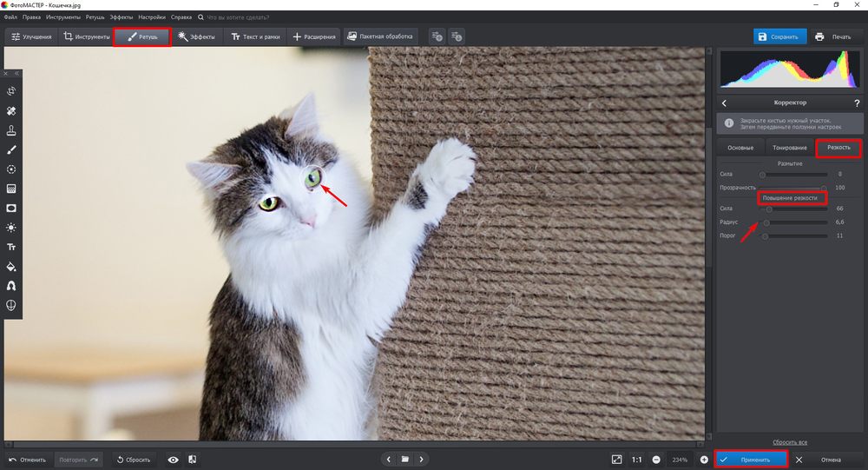Image resolution: width=868 pixels, height=470 pixels.
Task: Toggle the before/after comparison view
Action: click(192, 460)
